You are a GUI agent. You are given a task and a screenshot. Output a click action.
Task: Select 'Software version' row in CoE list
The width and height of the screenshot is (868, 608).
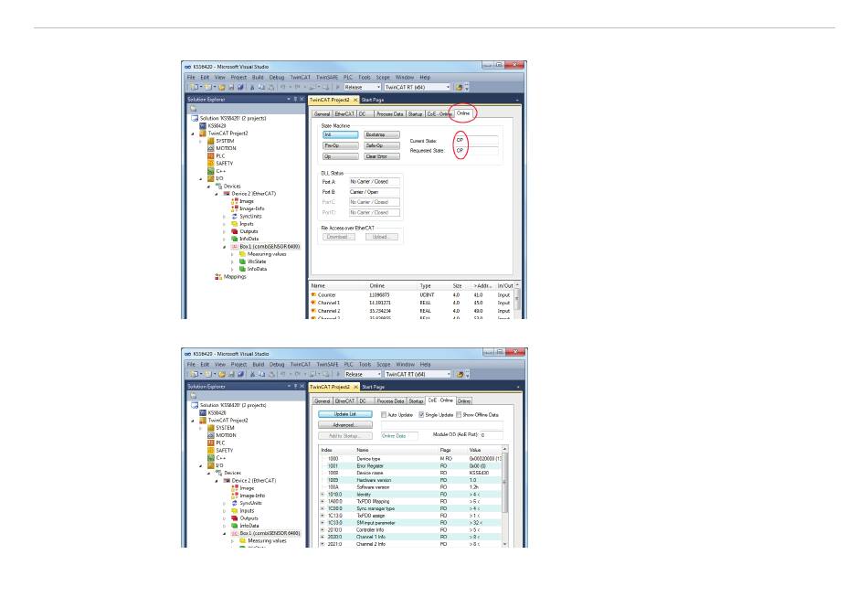click(x=411, y=487)
